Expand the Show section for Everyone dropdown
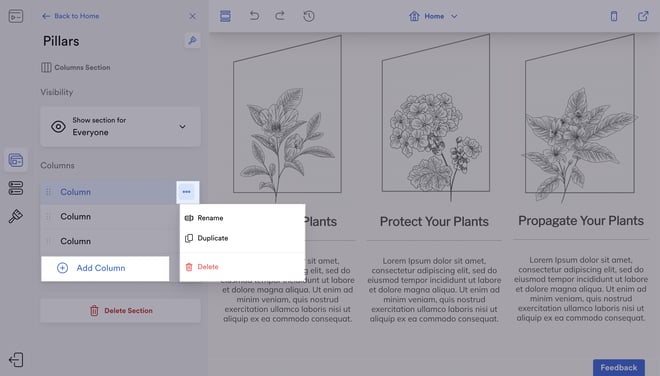The height and width of the screenshot is (376, 660). point(120,126)
